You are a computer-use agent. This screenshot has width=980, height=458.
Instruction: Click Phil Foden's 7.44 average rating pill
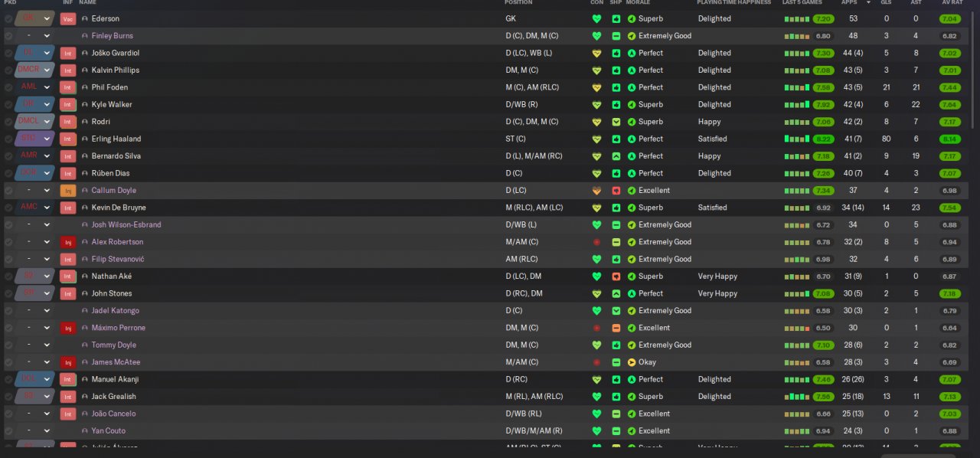click(x=950, y=87)
